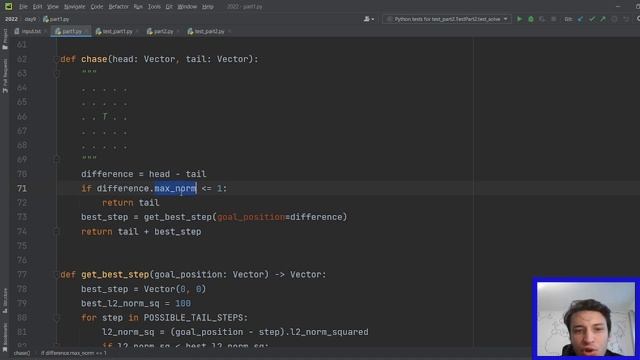Click the Git Update Project arrow icon
Screen dimensions: 640x360
(x=580, y=19)
